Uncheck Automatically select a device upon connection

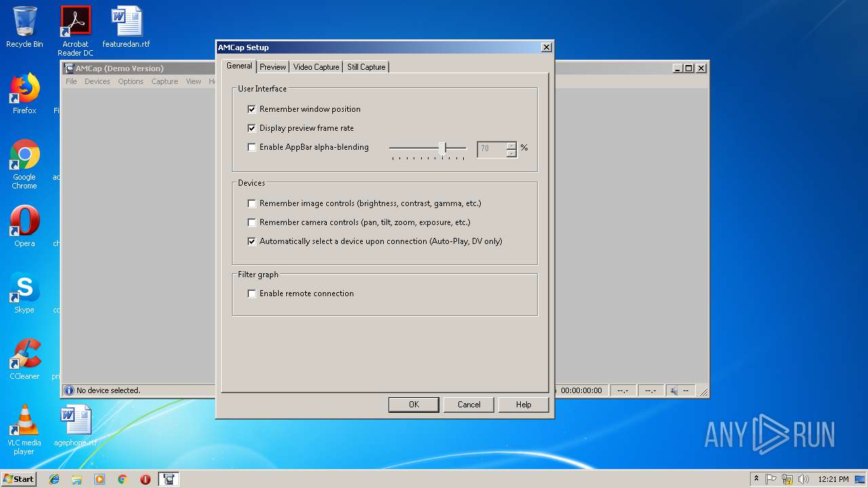[252, 241]
